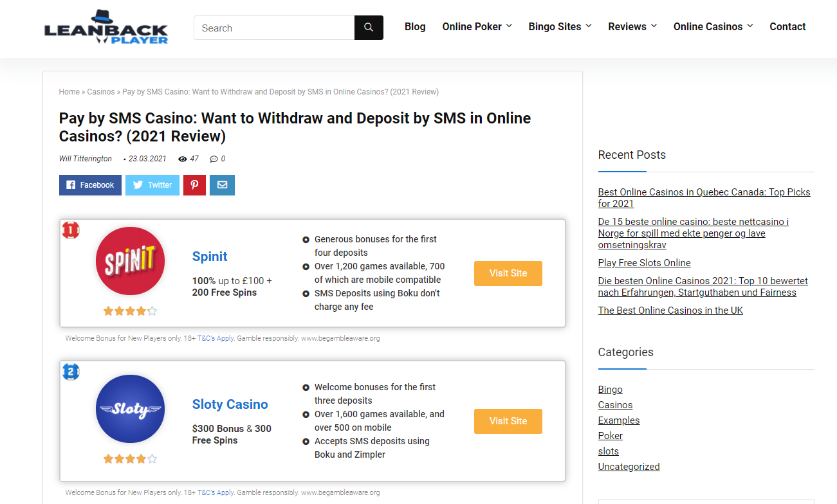Click 'Over 1,600 games available' bullet
The height and width of the screenshot is (504, 837).
[379, 420]
